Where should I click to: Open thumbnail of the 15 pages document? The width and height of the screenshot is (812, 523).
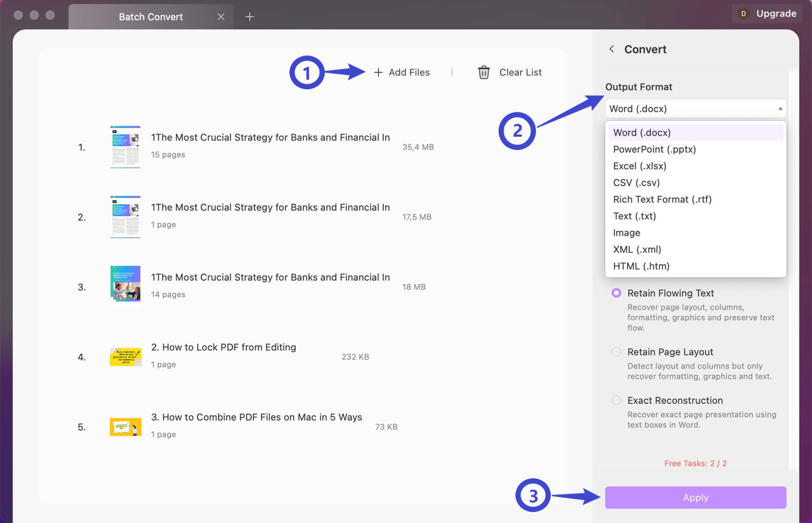pyautogui.click(x=125, y=147)
